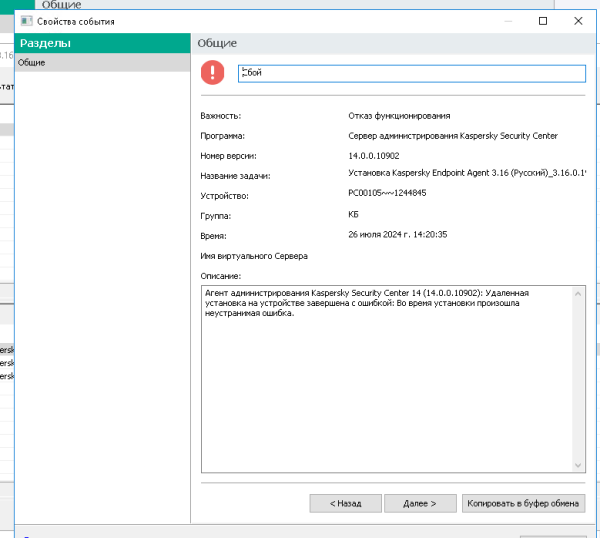Go to previous event with Назад

pyautogui.click(x=344, y=504)
